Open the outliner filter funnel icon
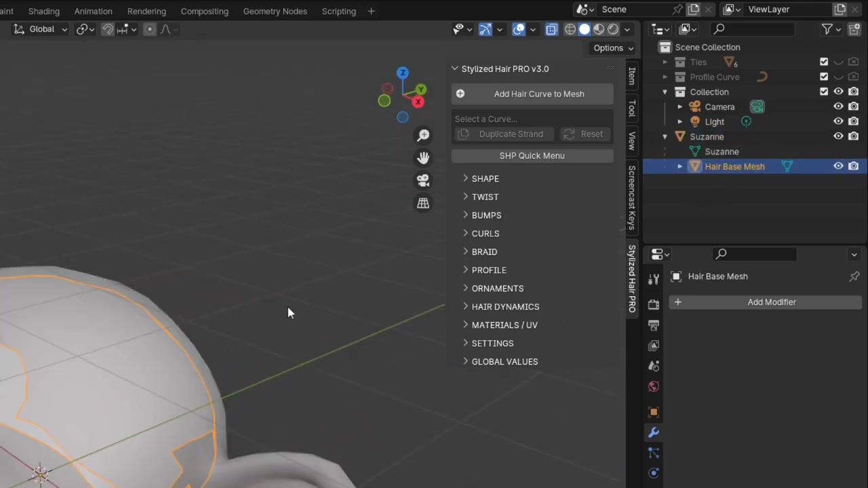Viewport: 868px width, 488px height. coord(827,29)
